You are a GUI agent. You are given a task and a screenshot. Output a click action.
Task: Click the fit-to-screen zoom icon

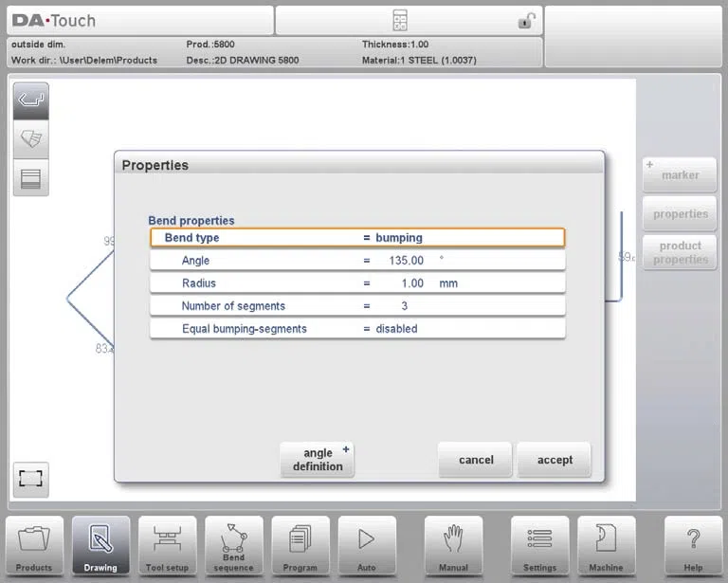click(x=30, y=479)
